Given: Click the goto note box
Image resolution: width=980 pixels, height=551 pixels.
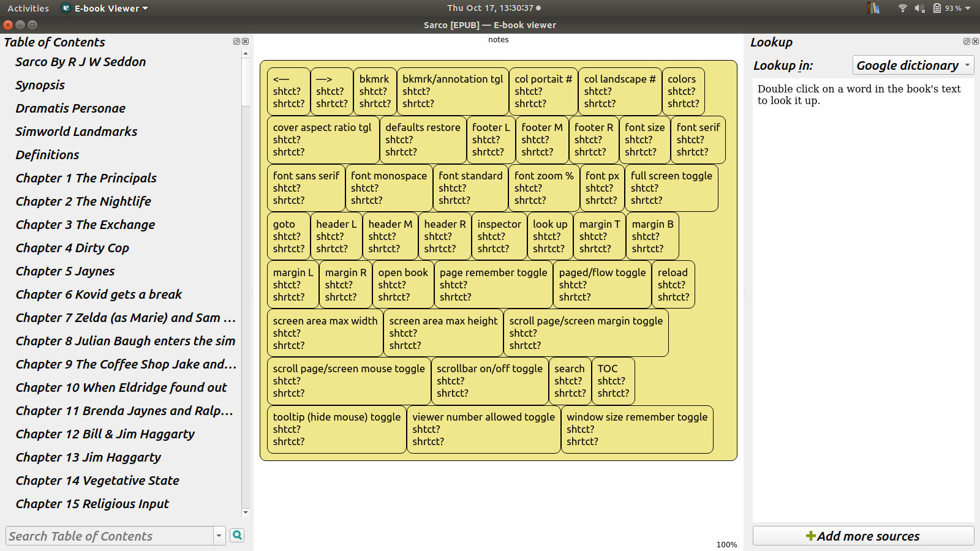Looking at the screenshot, I should point(288,236).
